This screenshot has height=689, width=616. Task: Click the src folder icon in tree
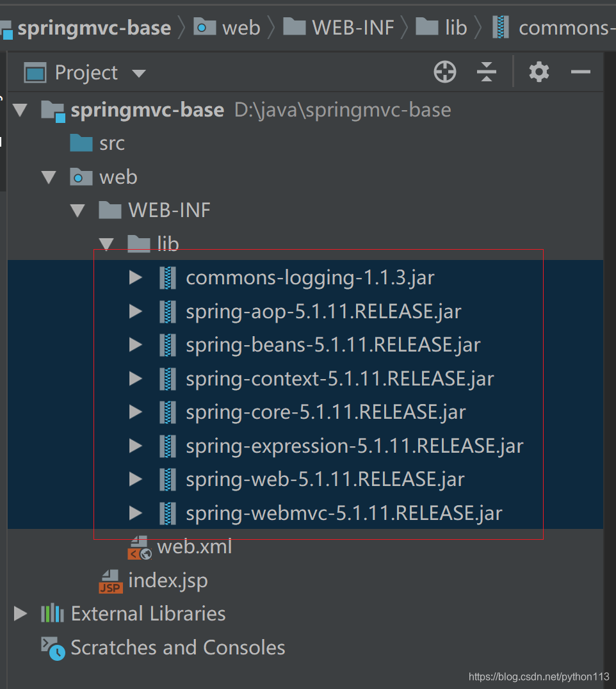tap(81, 143)
